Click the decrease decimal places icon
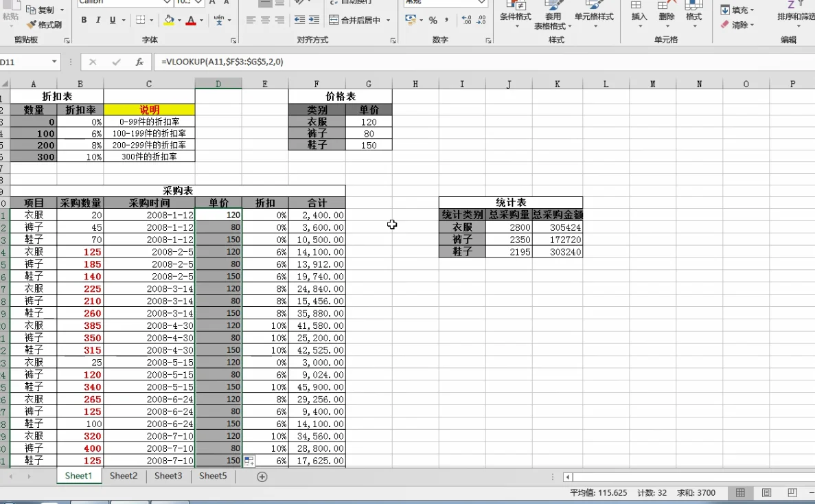This screenshot has width=815, height=504. pos(481,21)
